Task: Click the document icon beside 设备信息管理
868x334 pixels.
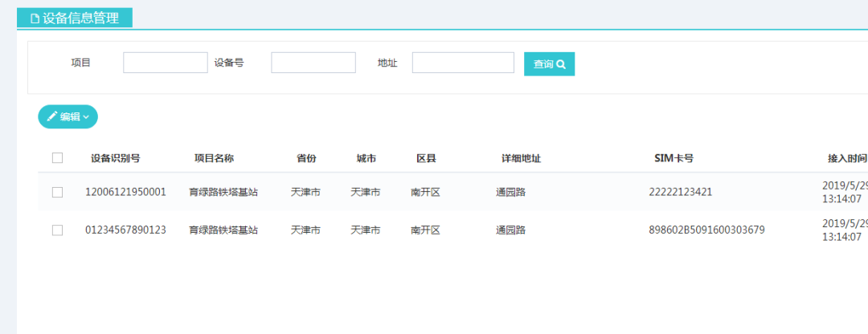Action: (34, 18)
